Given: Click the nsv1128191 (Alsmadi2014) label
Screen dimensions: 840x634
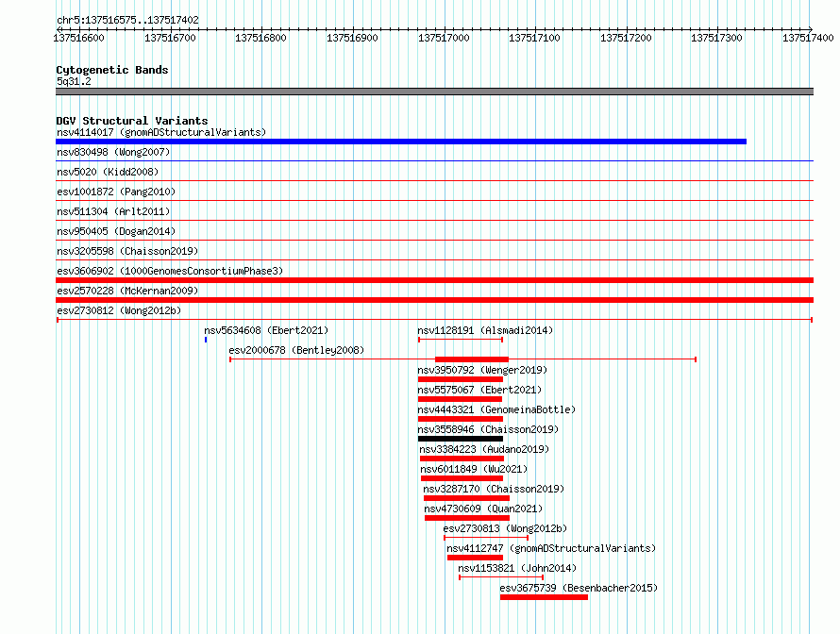Looking at the screenshot, I should coord(485,330).
